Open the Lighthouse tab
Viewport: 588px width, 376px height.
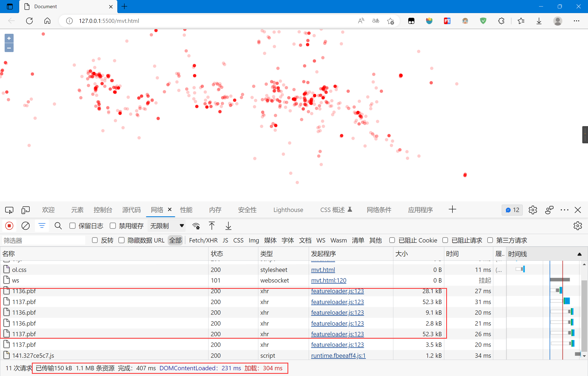[288, 210]
